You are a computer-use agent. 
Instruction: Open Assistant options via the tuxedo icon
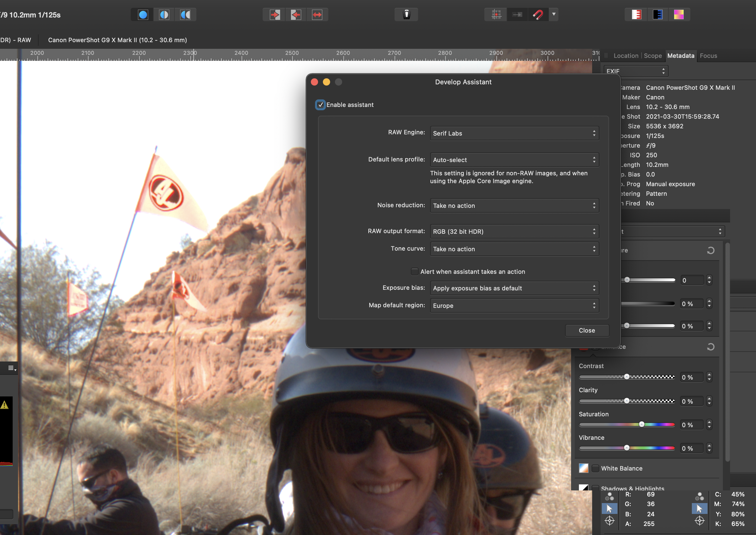point(407,15)
